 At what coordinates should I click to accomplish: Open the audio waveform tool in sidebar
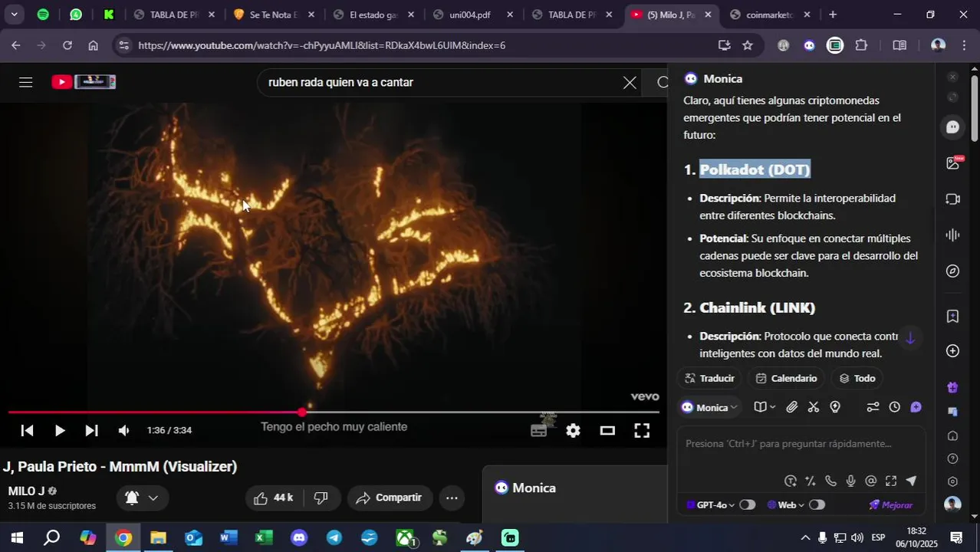(952, 235)
